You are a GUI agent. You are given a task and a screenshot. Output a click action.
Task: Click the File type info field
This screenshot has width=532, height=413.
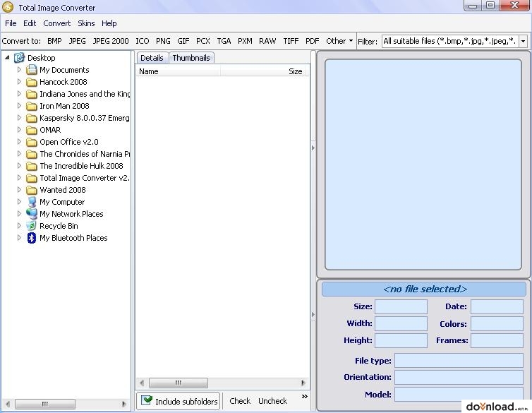(459, 360)
